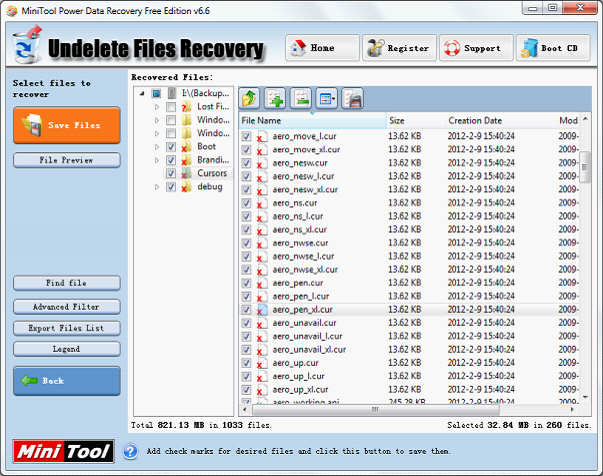Expand the debug folder tree node
This screenshot has width=603, height=476.
pos(157,187)
